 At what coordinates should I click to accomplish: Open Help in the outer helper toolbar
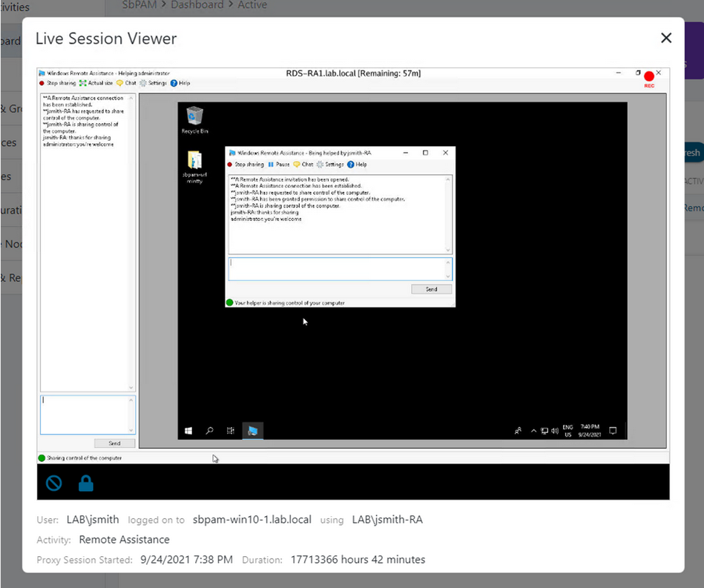180,83
